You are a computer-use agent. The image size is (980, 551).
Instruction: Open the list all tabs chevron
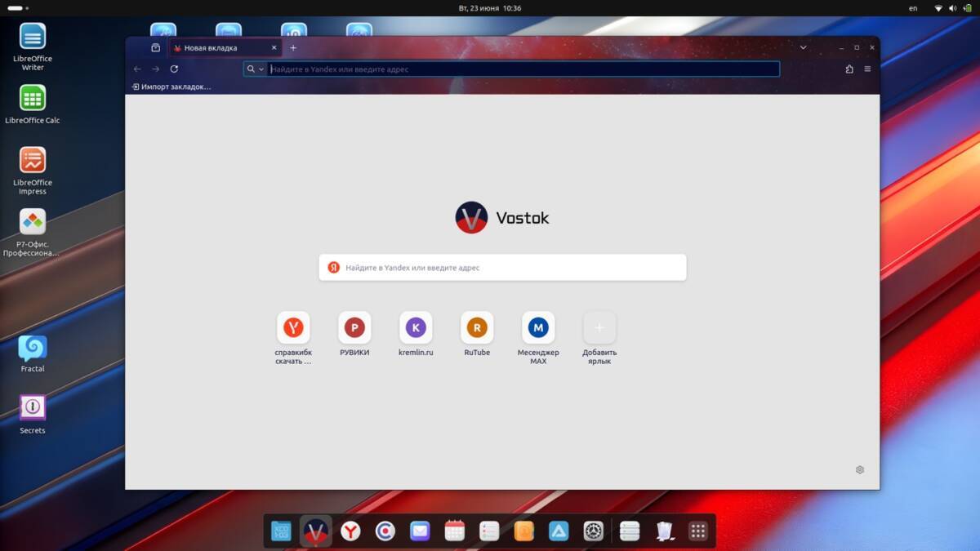coord(803,47)
